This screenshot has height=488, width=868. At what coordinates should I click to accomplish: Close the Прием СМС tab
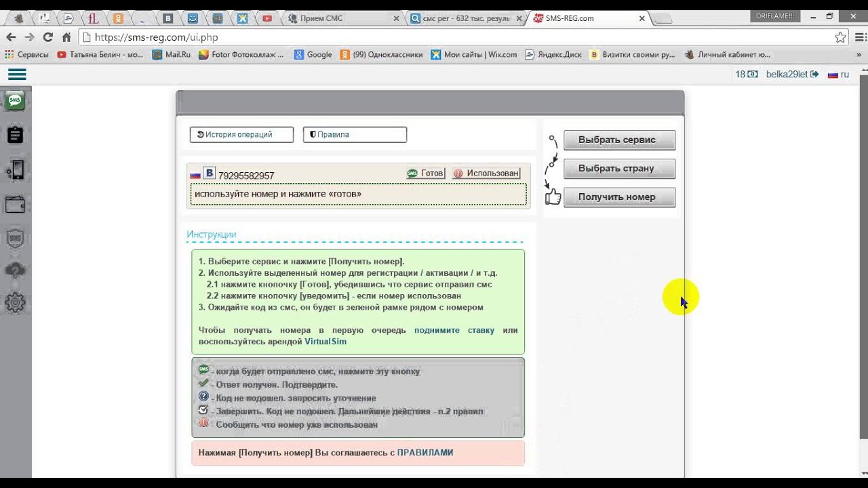(397, 18)
